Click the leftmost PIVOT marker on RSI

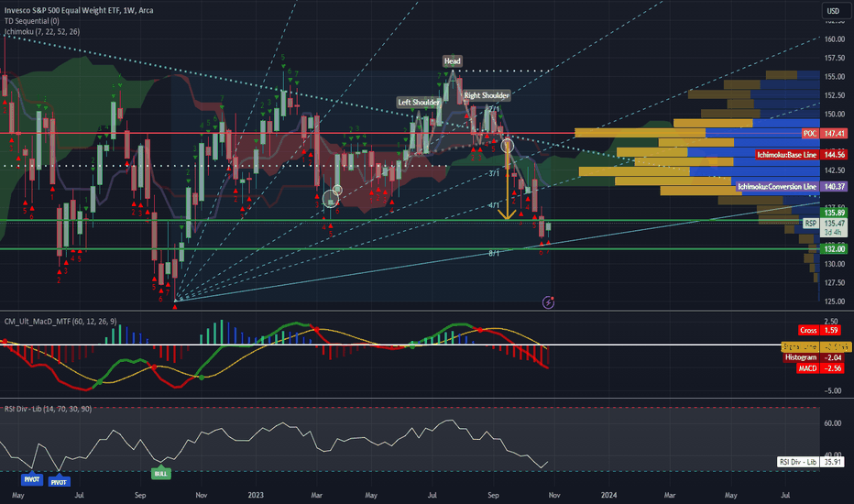tap(33, 479)
